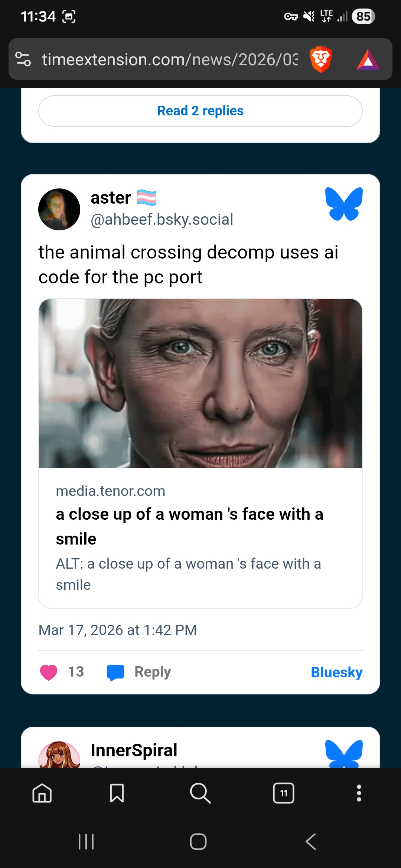This screenshot has width=401, height=868.
Task: Open search via magnifier icon
Action: [x=200, y=793]
